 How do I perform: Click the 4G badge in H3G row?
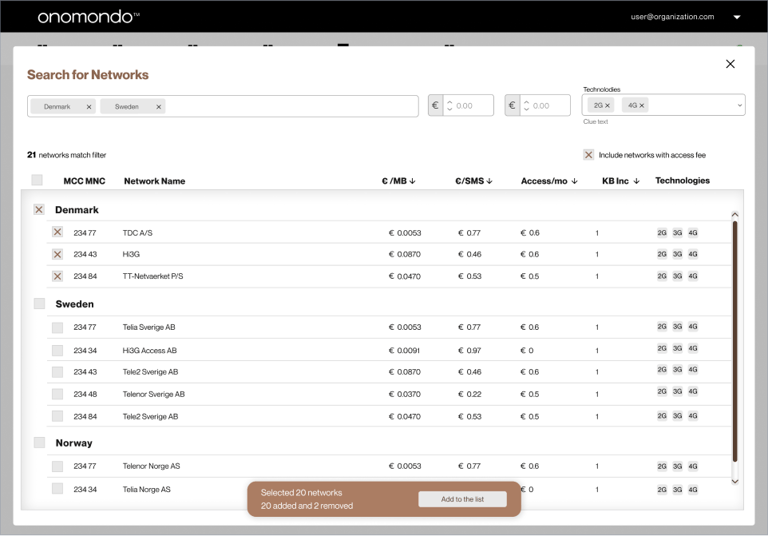pos(693,254)
